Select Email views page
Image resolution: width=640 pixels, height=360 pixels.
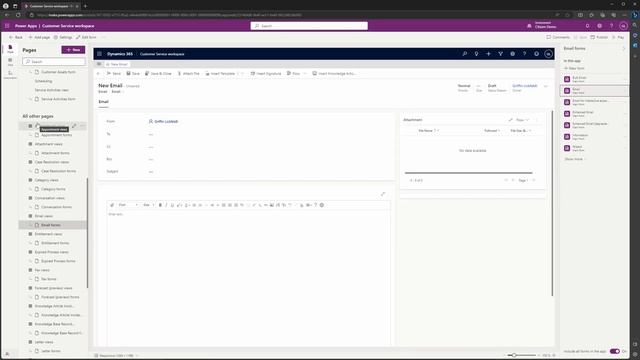(x=43, y=216)
